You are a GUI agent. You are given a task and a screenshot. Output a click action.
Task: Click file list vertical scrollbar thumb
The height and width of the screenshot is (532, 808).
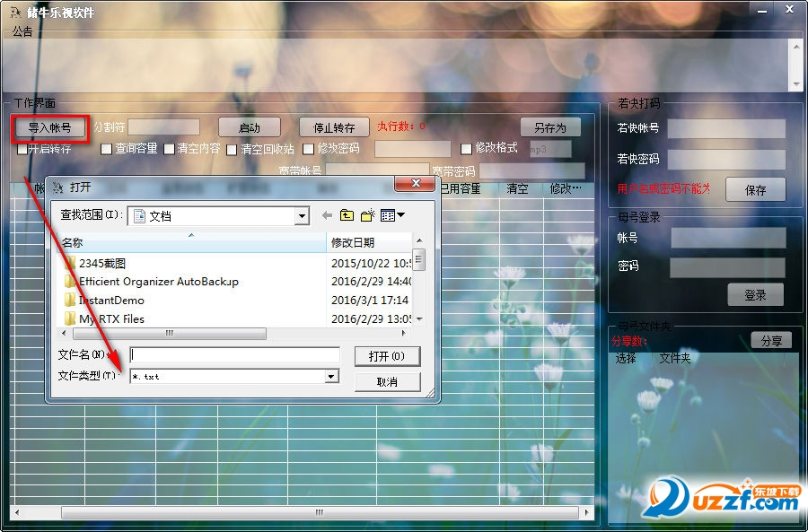tap(419, 259)
